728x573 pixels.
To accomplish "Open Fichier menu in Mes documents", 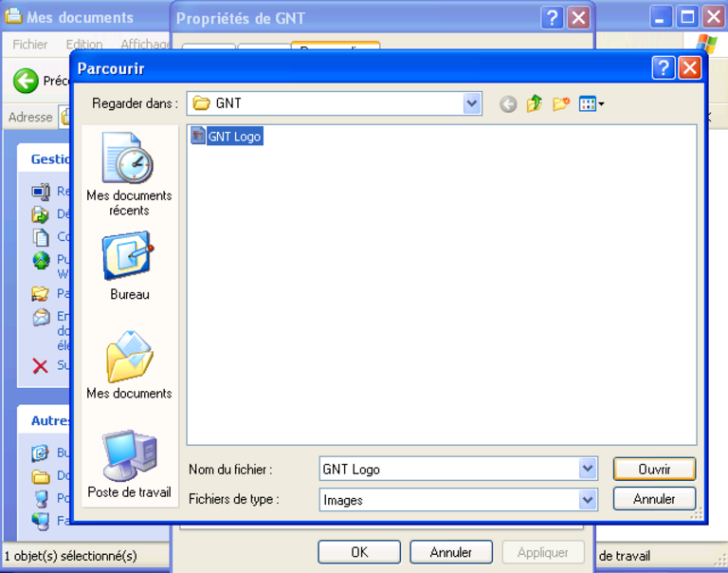I will [x=30, y=45].
